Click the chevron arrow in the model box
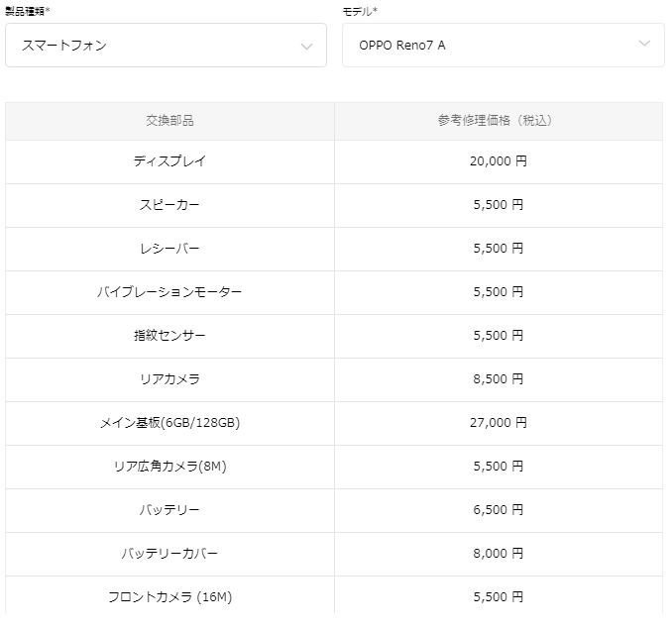 [644, 44]
